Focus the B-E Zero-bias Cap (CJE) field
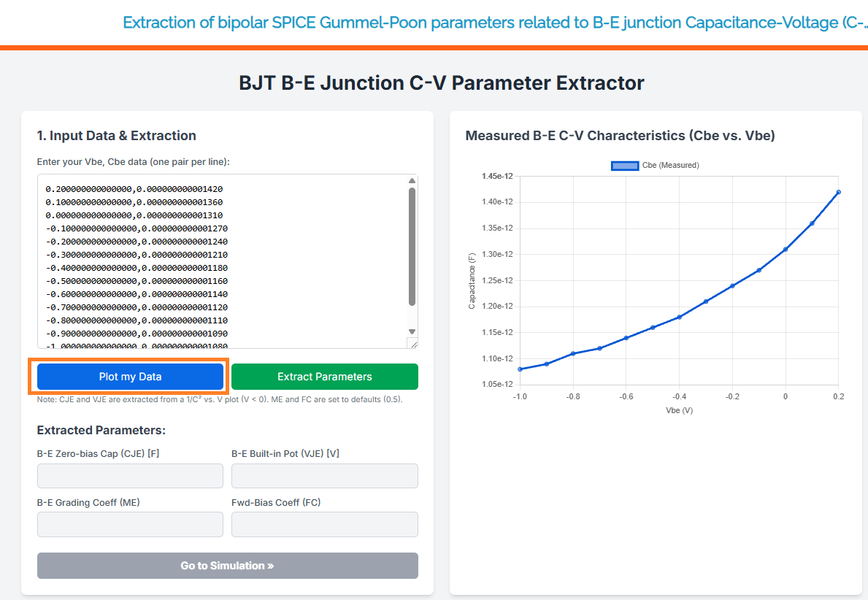This screenshot has height=600, width=868. 130,476
